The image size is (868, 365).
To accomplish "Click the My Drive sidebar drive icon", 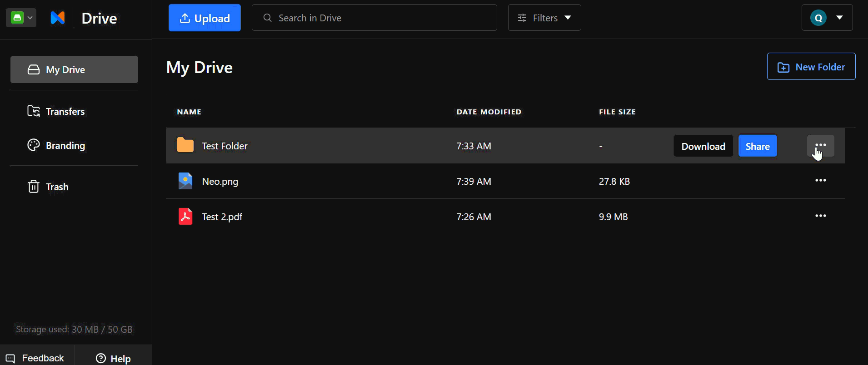I will click(34, 69).
